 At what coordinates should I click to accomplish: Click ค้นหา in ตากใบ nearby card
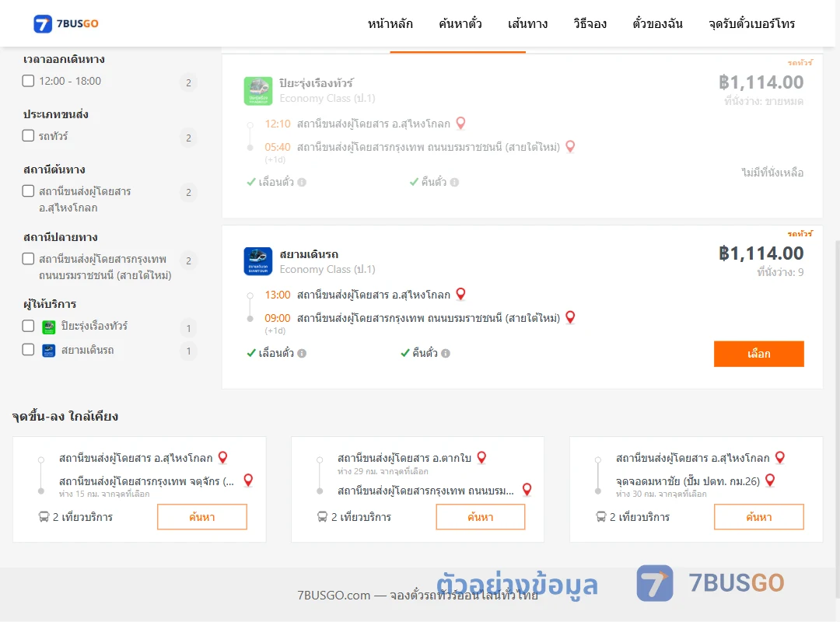pos(481,517)
